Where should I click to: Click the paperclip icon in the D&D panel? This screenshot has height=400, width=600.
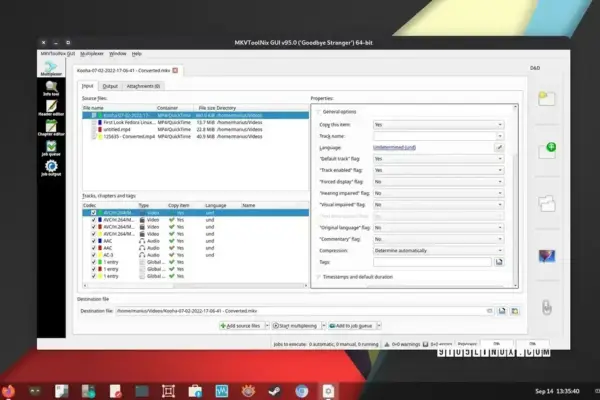click(547, 307)
